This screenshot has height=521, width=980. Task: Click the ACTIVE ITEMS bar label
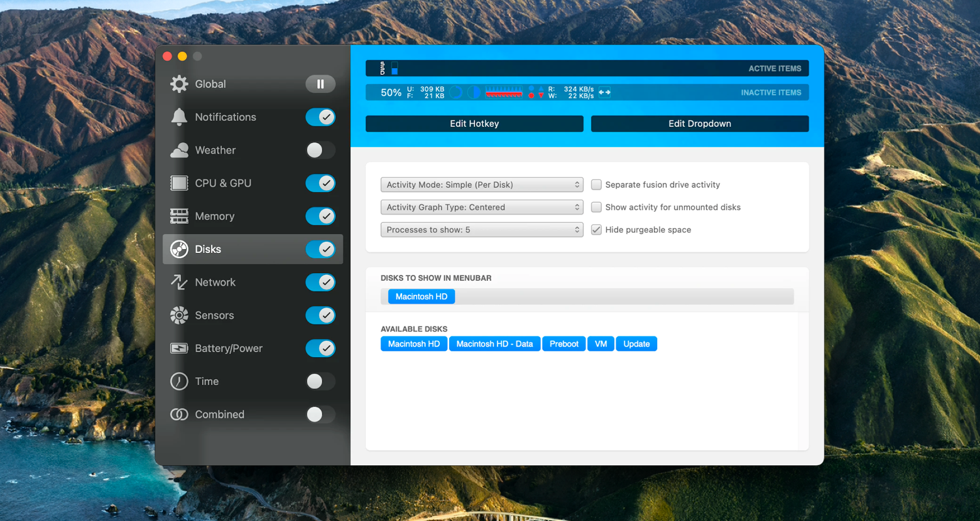pyautogui.click(x=775, y=68)
